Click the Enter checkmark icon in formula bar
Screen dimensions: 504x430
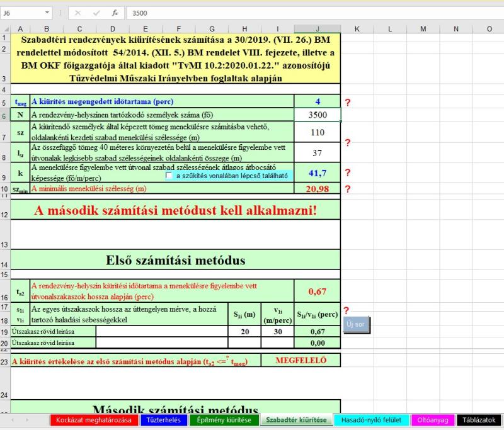[96, 13]
